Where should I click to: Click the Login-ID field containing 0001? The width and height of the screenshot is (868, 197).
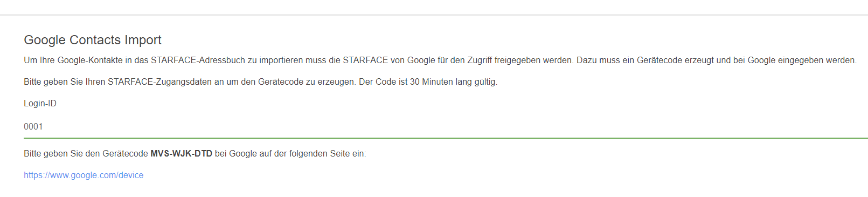(x=446, y=126)
